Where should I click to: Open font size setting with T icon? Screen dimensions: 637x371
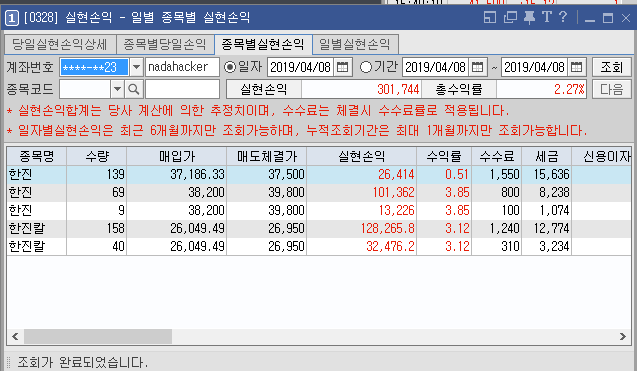click(547, 17)
